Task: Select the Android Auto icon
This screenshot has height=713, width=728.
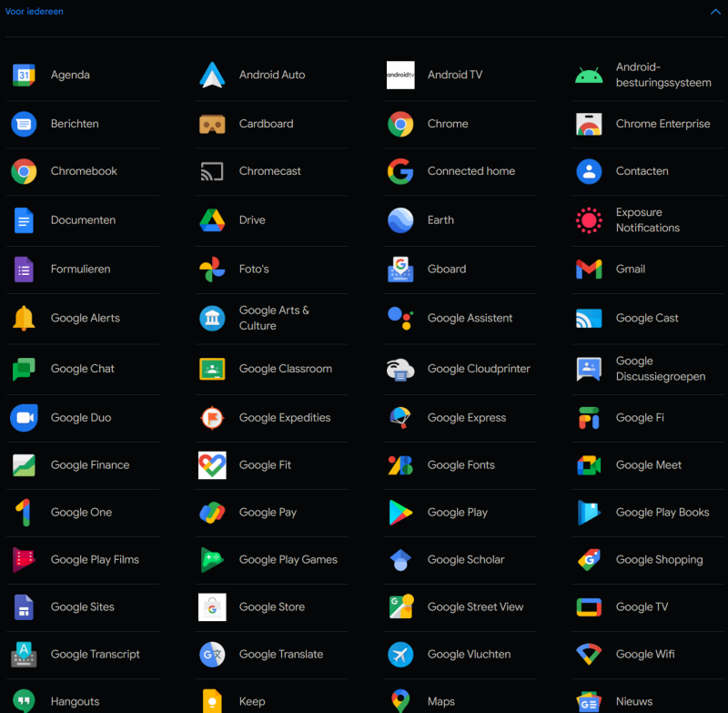Action: click(212, 76)
